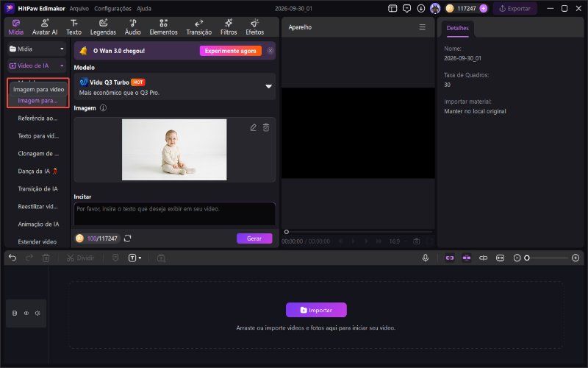Viewport: 588px width, 368px height.
Task: Select Reestilizar víd... option
Action: (38, 207)
